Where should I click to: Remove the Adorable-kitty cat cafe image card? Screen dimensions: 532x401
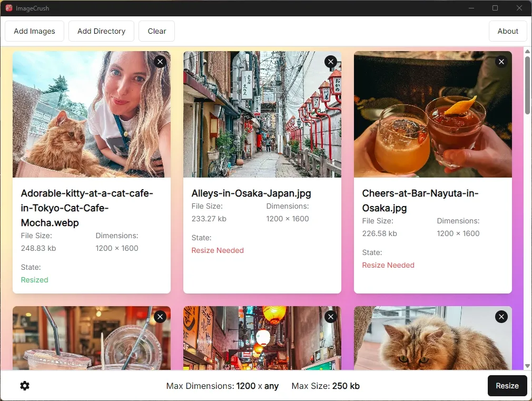coord(160,62)
